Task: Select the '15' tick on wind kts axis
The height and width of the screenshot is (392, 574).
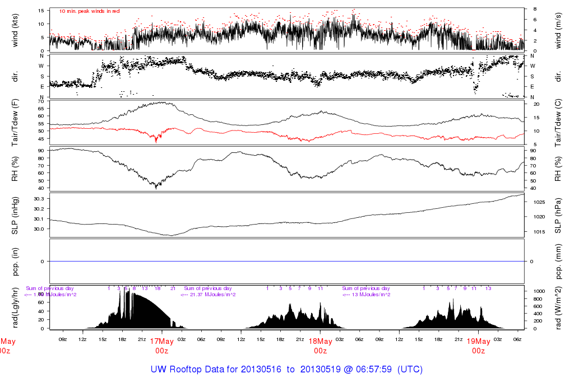Action: click(41, 10)
